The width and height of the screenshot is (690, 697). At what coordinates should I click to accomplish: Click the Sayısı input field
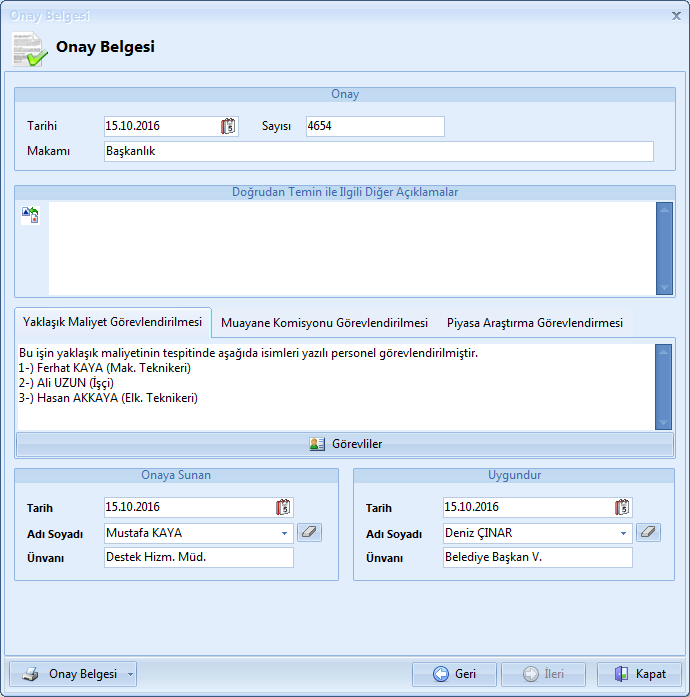(x=374, y=126)
